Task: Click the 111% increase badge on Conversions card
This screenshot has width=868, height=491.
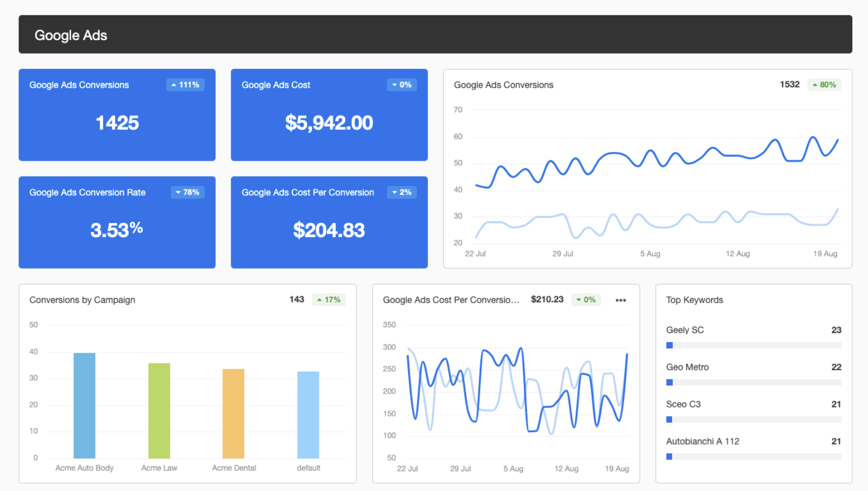Action: [x=186, y=85]
